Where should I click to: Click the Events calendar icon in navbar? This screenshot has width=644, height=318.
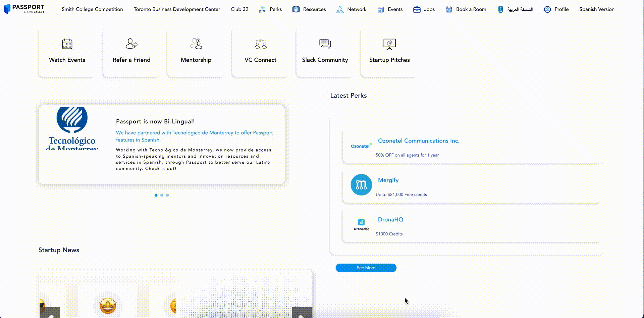[381, 9]
